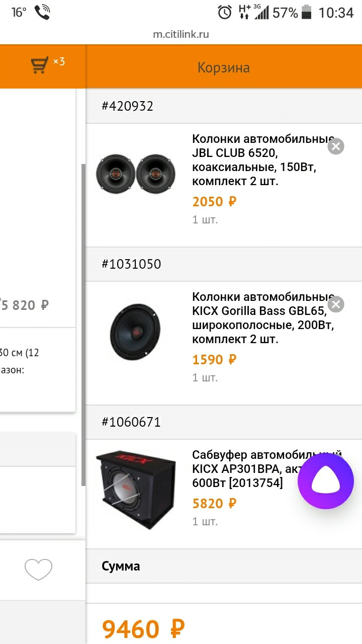Screen dimensions: 362x644
Task: Remove KICX Gorilla Bass GBL65 from cart
Action: point(335,304)
